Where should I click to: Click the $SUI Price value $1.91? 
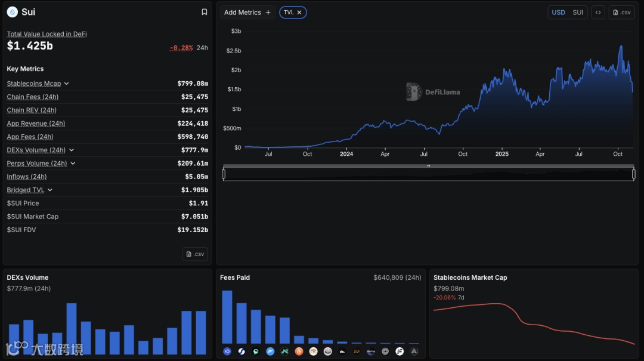199,203
